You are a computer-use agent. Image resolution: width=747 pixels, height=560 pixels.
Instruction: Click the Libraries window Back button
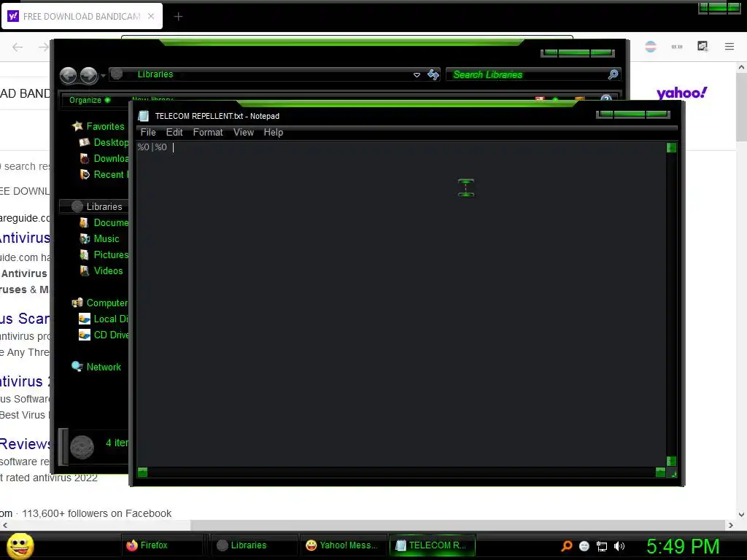coord(68,75)
